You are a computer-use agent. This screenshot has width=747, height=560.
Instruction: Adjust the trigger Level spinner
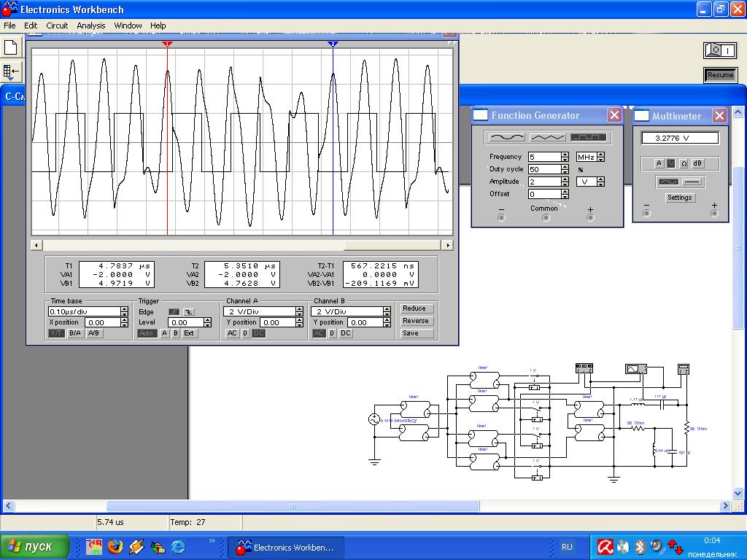[207, 322]
